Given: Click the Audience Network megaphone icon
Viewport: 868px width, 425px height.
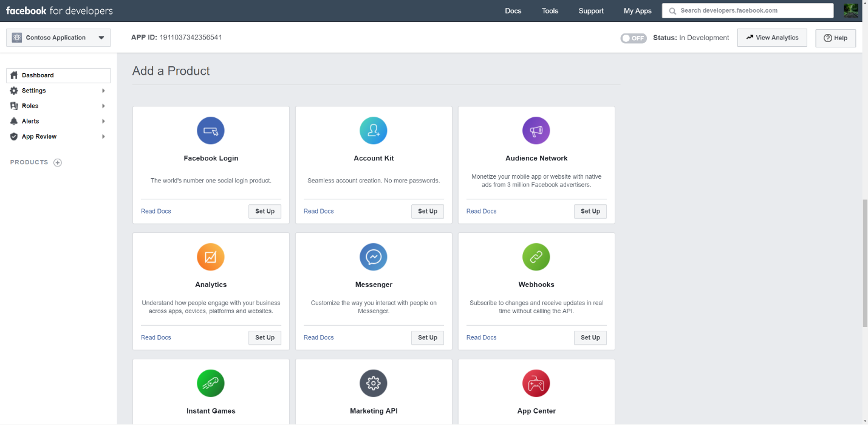Looking at the screenshot, I should click(x=536, y=131).
